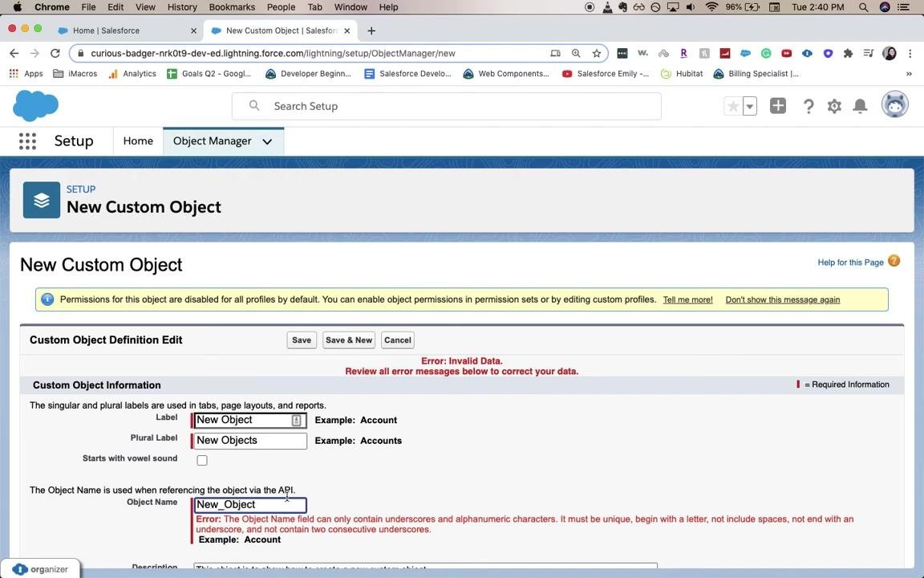Click the Label field containing New Object
The image size is (924, 578).
click(x=250, y=421)
